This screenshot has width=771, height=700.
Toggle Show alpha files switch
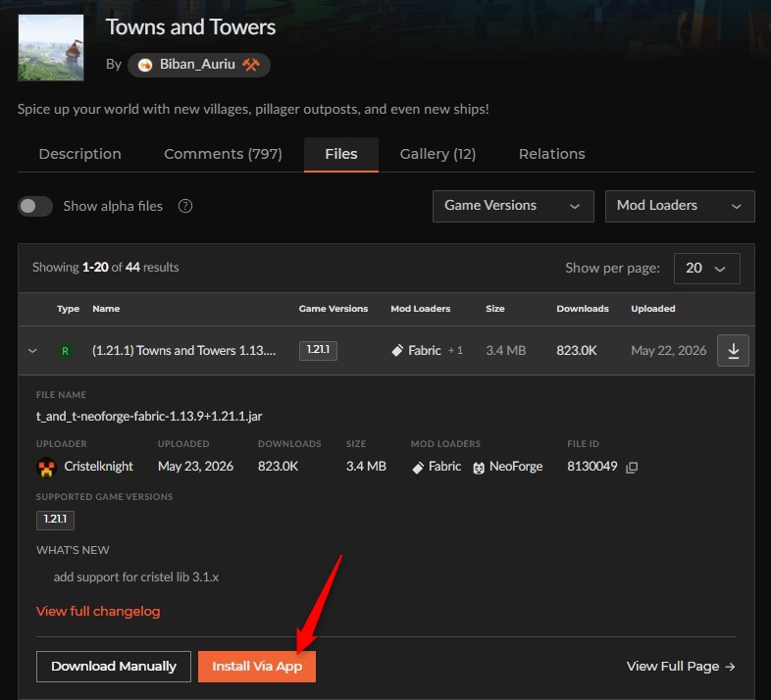35,206
